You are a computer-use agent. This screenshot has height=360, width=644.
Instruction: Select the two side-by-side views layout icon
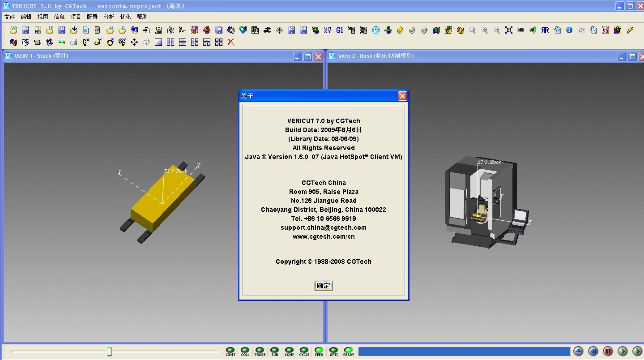click(170, 42)
